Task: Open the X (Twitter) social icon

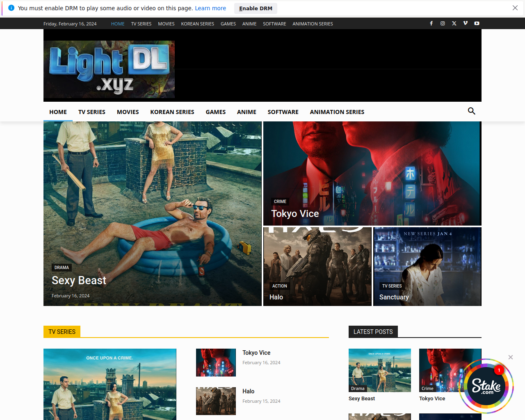Action: point(454,23)
